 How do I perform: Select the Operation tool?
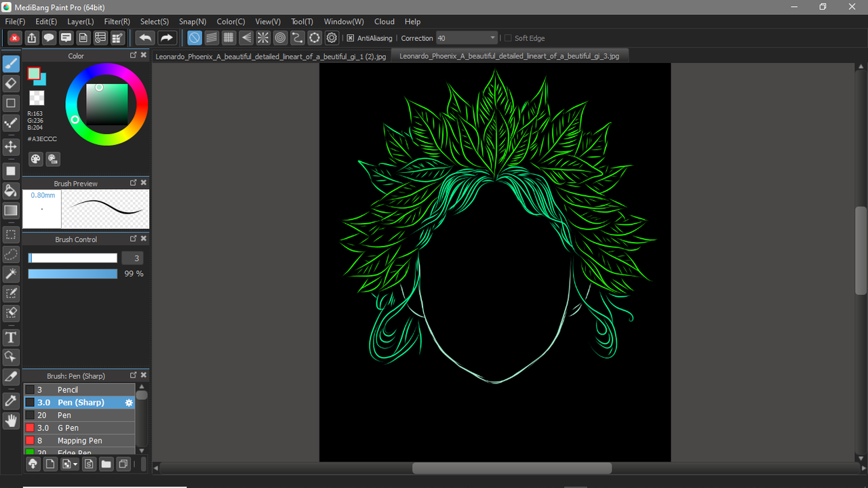click(x=11, y=357)
